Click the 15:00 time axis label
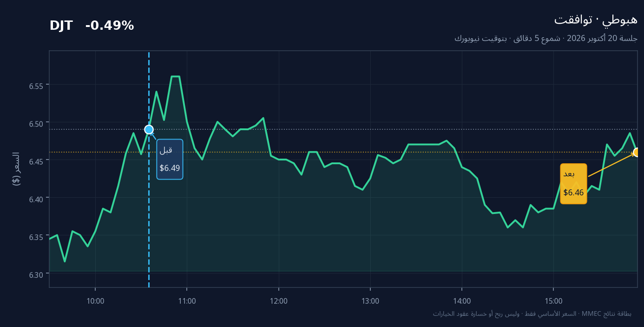Viewport: 644px width, 327px height. [553, 301]
